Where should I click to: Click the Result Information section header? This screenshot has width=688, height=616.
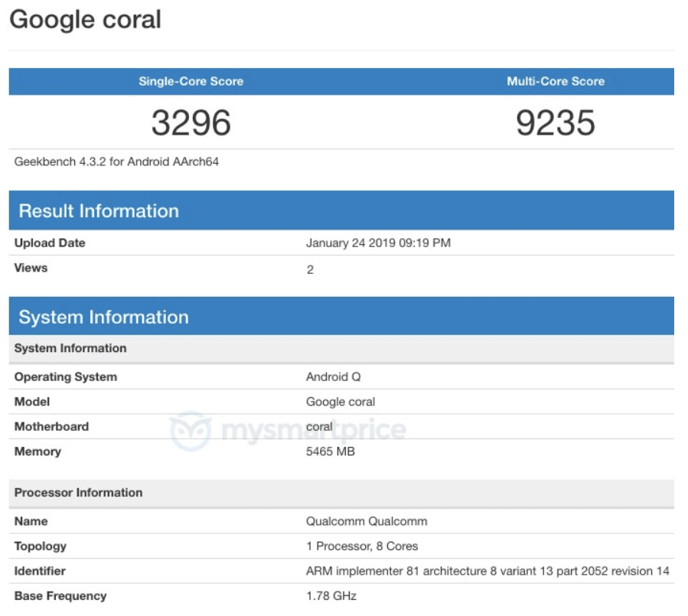point(99,211)
